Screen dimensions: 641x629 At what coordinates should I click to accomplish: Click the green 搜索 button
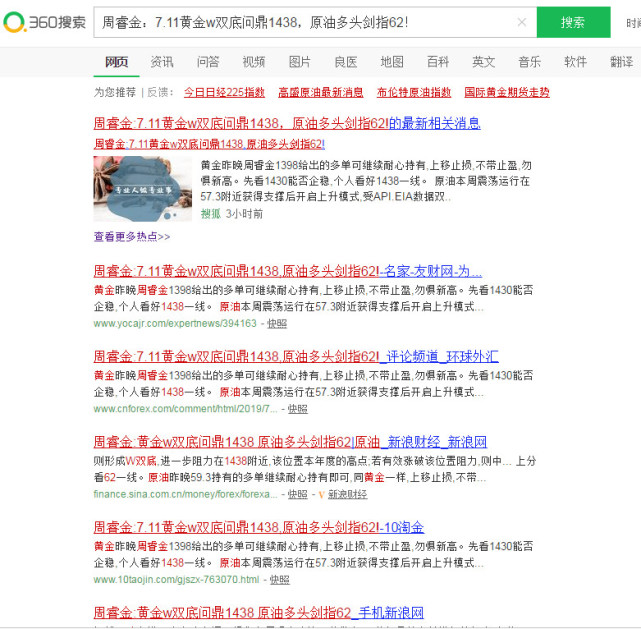click(573, 22)
